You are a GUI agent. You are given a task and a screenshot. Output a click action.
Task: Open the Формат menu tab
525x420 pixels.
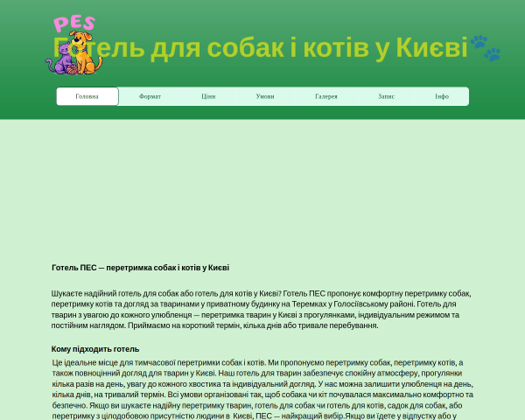point(150,96)
